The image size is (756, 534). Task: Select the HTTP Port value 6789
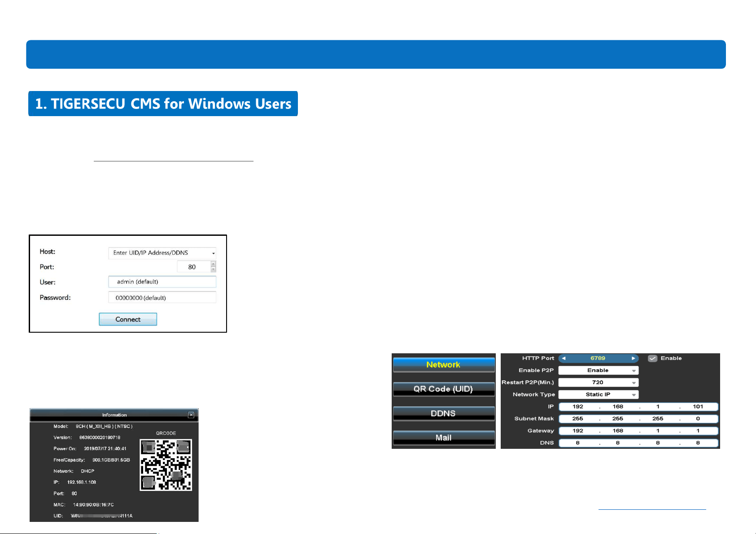[x=598, y=358]
